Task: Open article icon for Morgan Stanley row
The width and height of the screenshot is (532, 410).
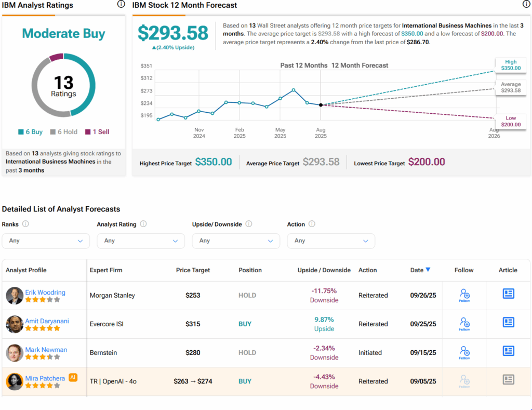Action: (508, 294)
